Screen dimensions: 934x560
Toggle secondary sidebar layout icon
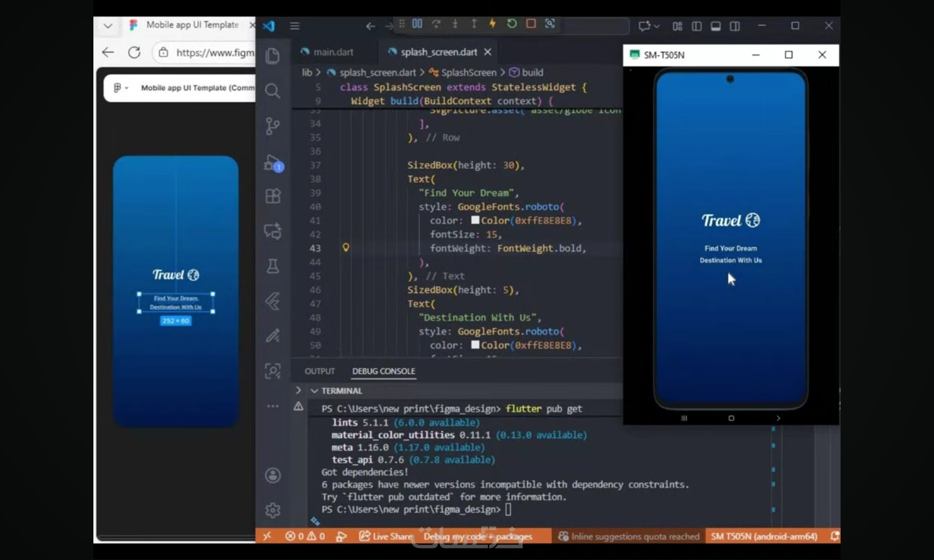(x=735, y=26)
